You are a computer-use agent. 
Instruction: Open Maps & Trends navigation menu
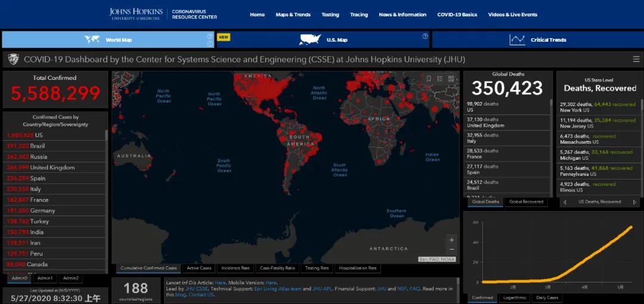[x=293, y=14]
